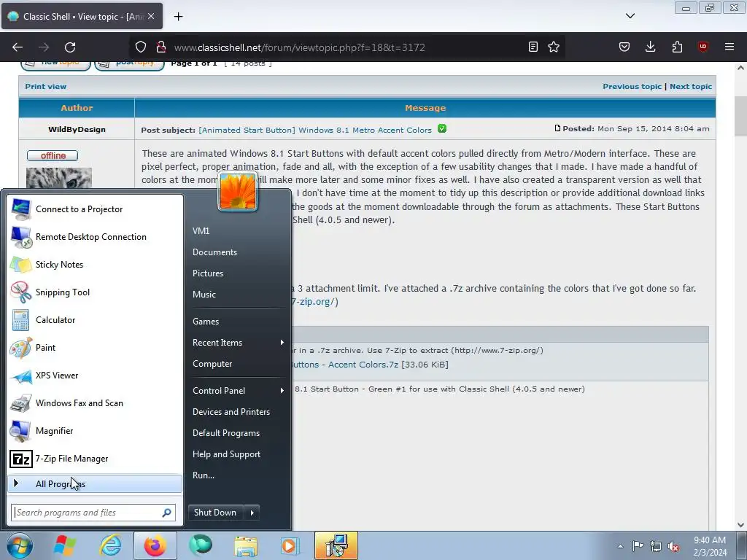747x560 pixels.
Task: Open the teal shell taskbar icon
Action: [x=201, y=545]
